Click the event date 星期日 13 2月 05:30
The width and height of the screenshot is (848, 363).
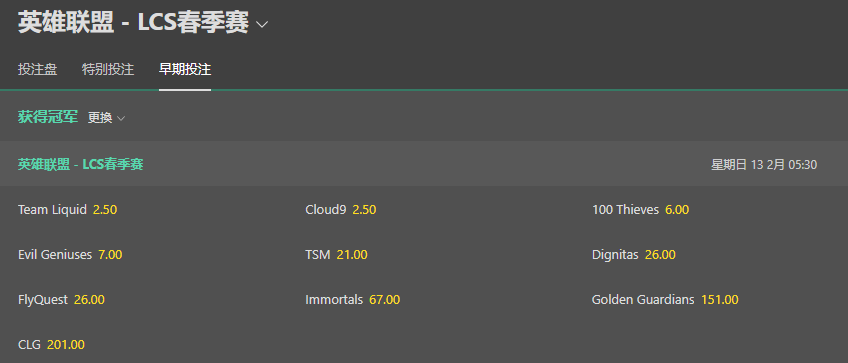point(764,164)
